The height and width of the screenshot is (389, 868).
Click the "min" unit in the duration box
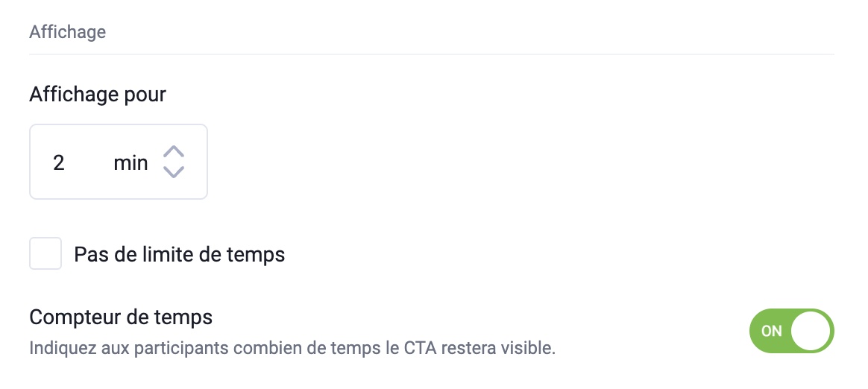(130, 162)
